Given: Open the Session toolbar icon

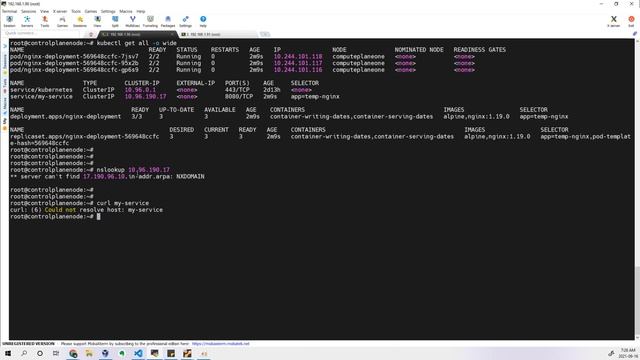Looking at the screenshot, I should click(x=9, y=22).
